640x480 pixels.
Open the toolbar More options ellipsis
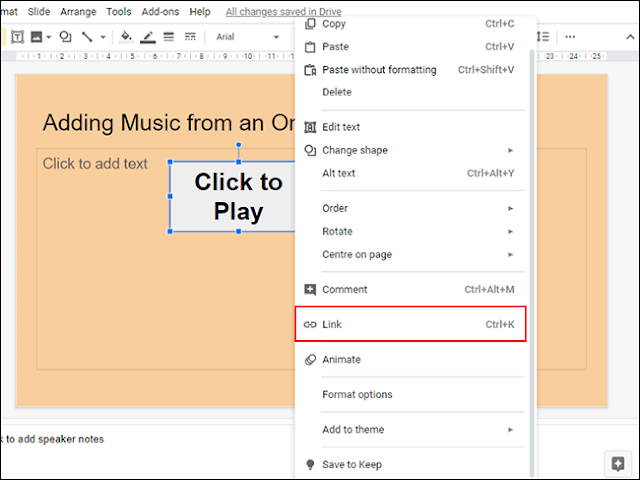[x=570, y=37]
